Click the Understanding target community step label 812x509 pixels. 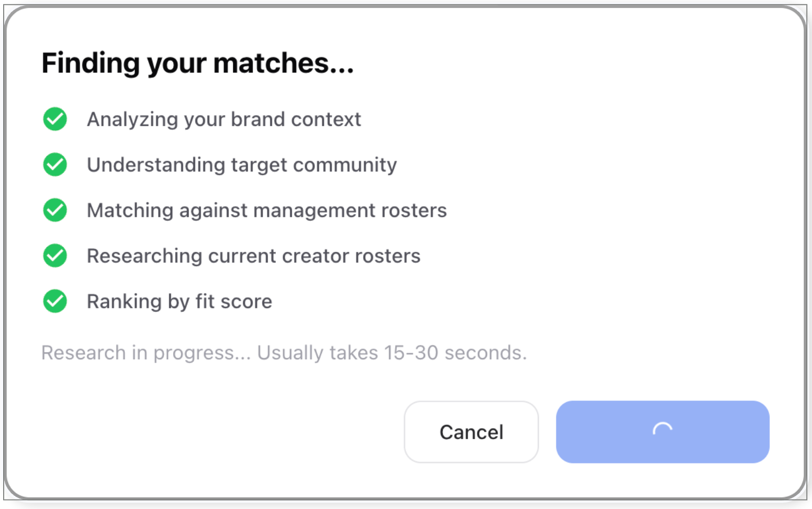(x=242, y=165)
